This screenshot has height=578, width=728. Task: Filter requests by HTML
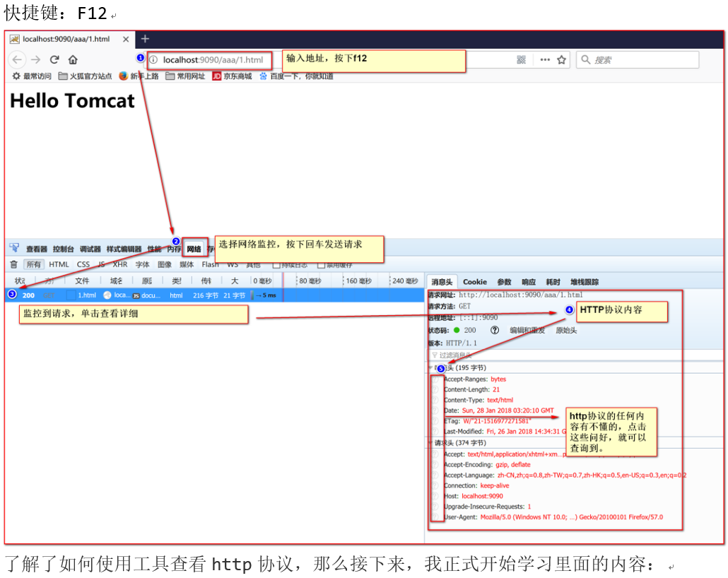click(x=59, y=264)
